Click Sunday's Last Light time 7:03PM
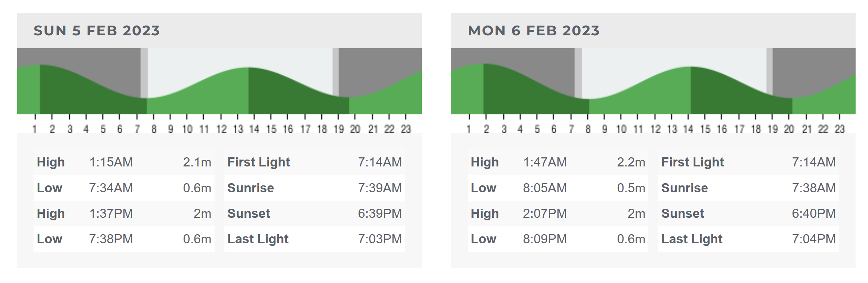Viewport: 868px width, 283px height. tap(379, 239)
